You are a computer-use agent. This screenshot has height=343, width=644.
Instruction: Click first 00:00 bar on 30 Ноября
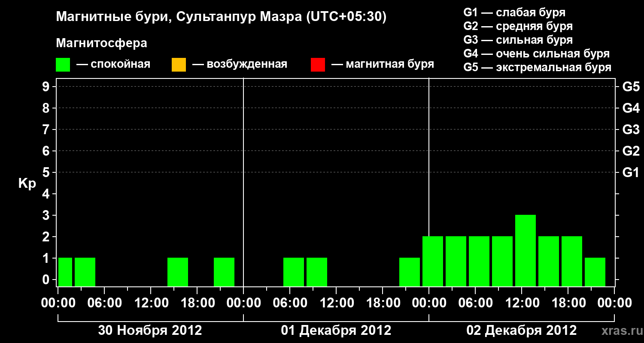point(65,272)
